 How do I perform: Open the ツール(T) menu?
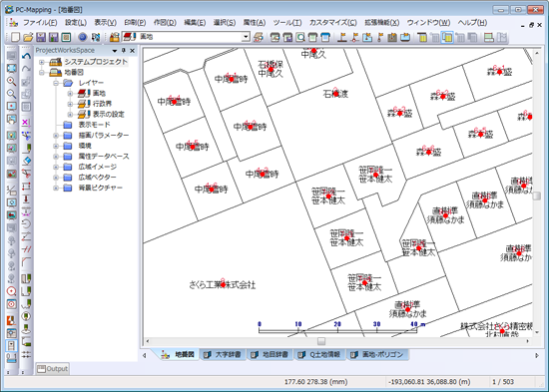287,23
